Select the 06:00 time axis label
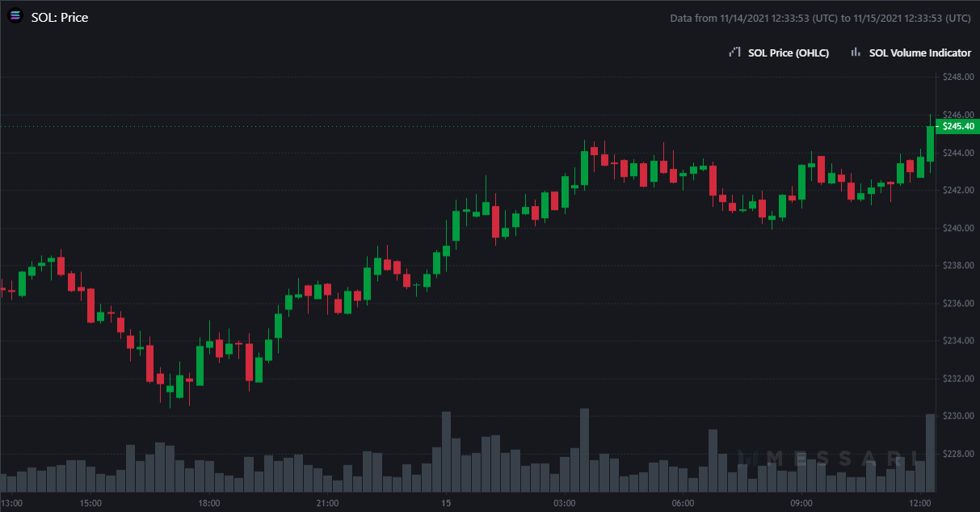Image resolution: width=980 pixels, height=512 pixels. (683, 503)
